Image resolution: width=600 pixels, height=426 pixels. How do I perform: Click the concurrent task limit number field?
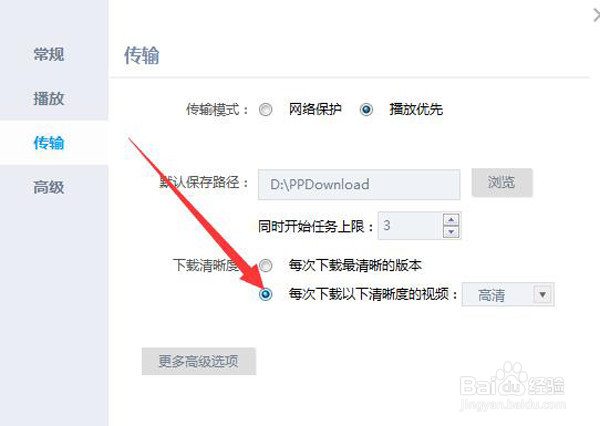click(x=410, y=225)
